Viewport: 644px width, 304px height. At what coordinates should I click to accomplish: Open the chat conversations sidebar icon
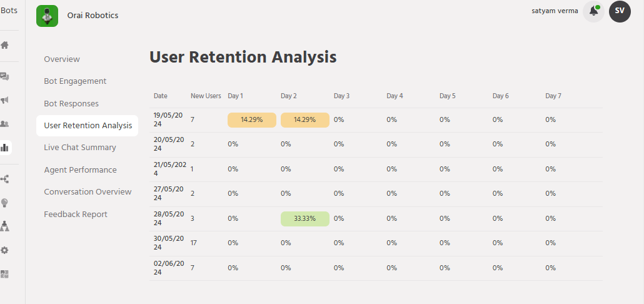point(5,77)
